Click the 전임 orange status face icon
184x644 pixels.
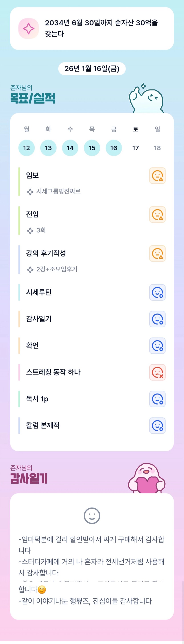pyautogui.click(x=157, y=215)
